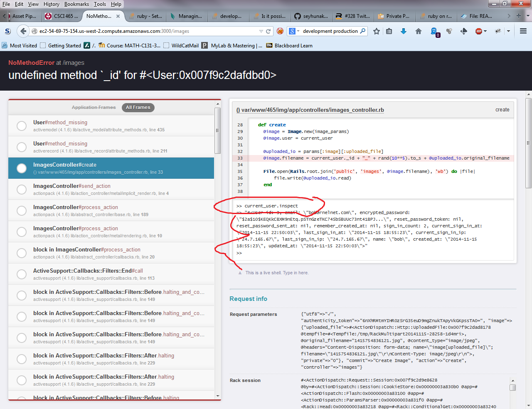The width and height of the screenshot is (532, 409).
Task: Click the Request info heading
Action: [x=249, y=299]
